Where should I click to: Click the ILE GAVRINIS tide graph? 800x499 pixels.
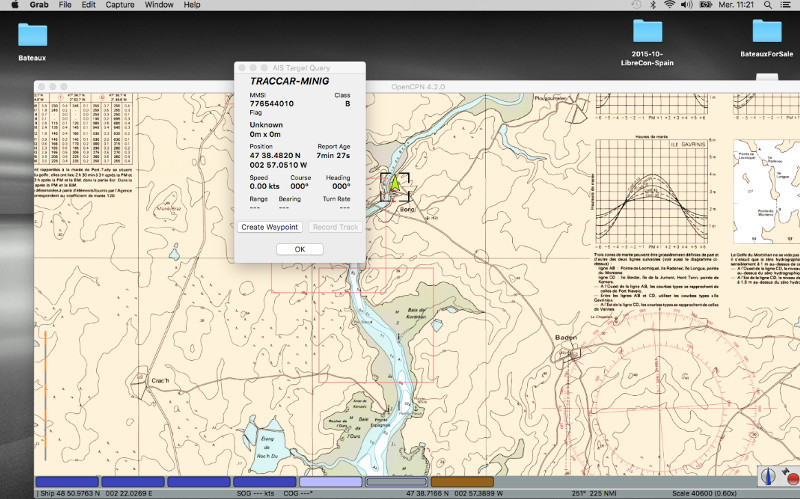pos(652,193)
